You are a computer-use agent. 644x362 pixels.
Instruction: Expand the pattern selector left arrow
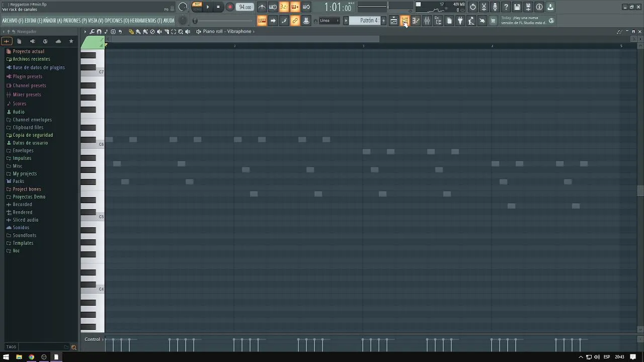pos(346,21)
